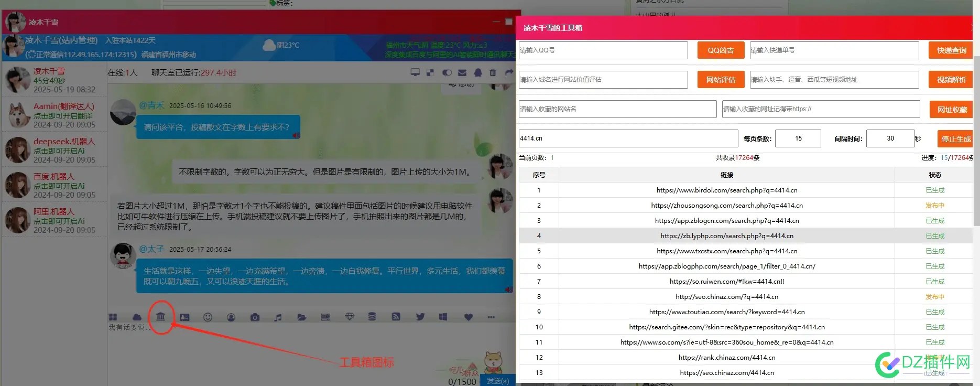The height and width of the screenshot is (386, 980).
Task: Focus the short video address input field
Action: point(834,80)
